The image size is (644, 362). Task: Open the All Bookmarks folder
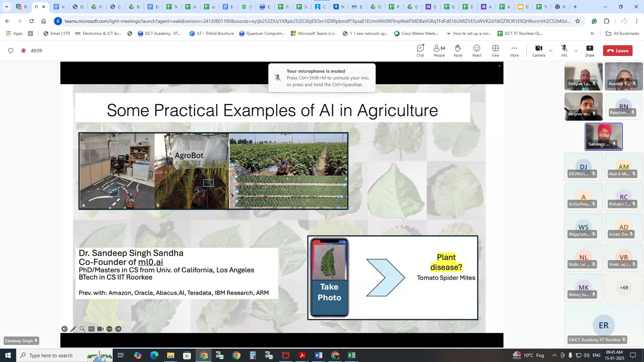622,34
